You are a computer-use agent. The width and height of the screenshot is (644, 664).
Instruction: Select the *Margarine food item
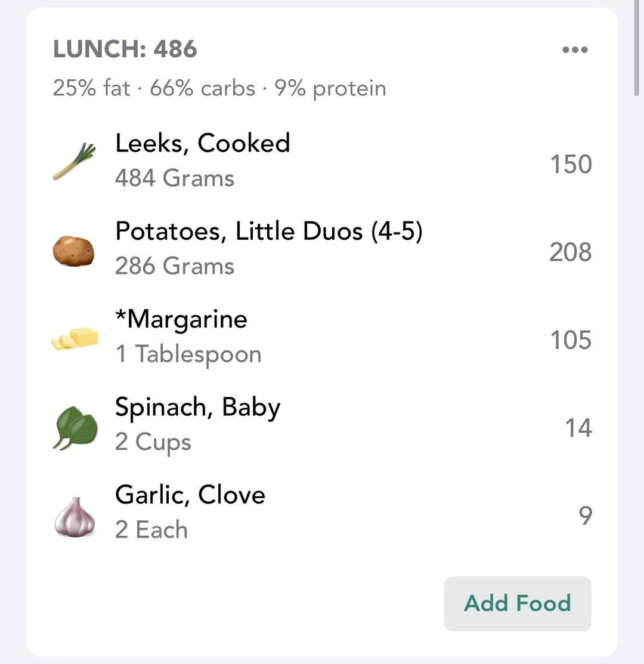[x=181, y=319]
